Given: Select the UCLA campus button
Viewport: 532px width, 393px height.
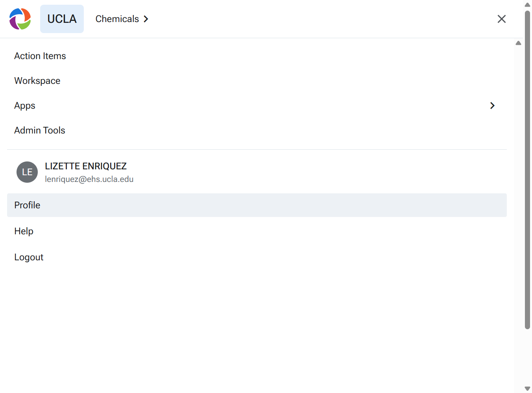Looking at the screenshot, I should click(62, 19).
